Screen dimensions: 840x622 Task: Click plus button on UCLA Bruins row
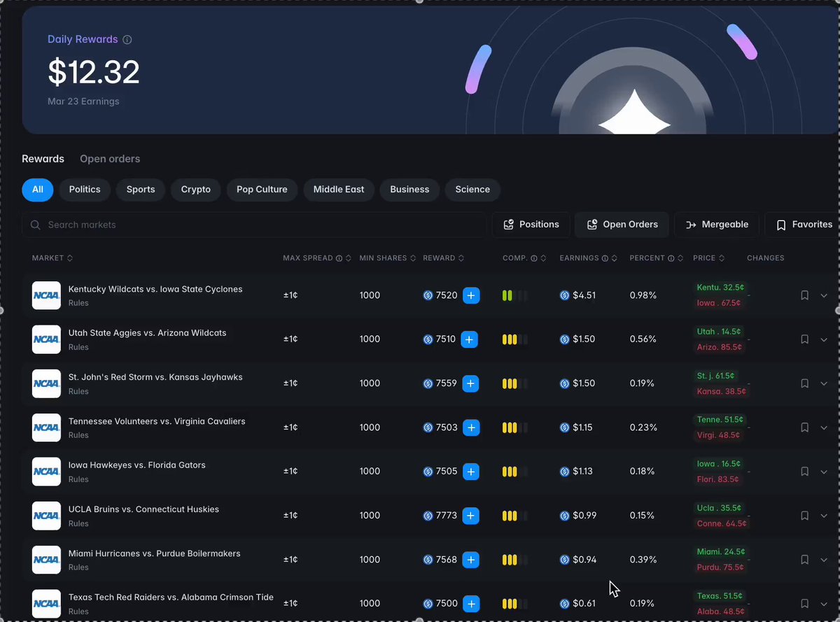pos(470,516)
